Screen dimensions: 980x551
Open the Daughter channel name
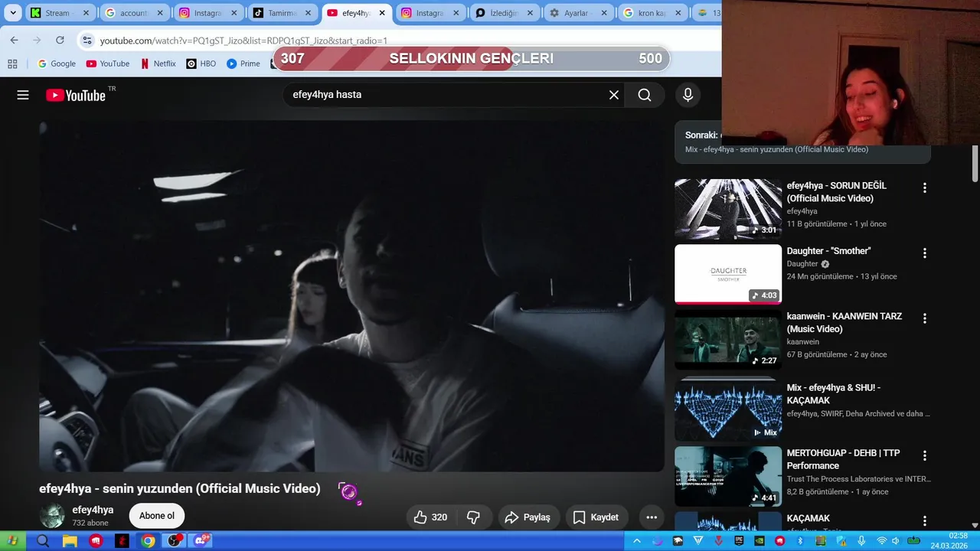[802, 264]
